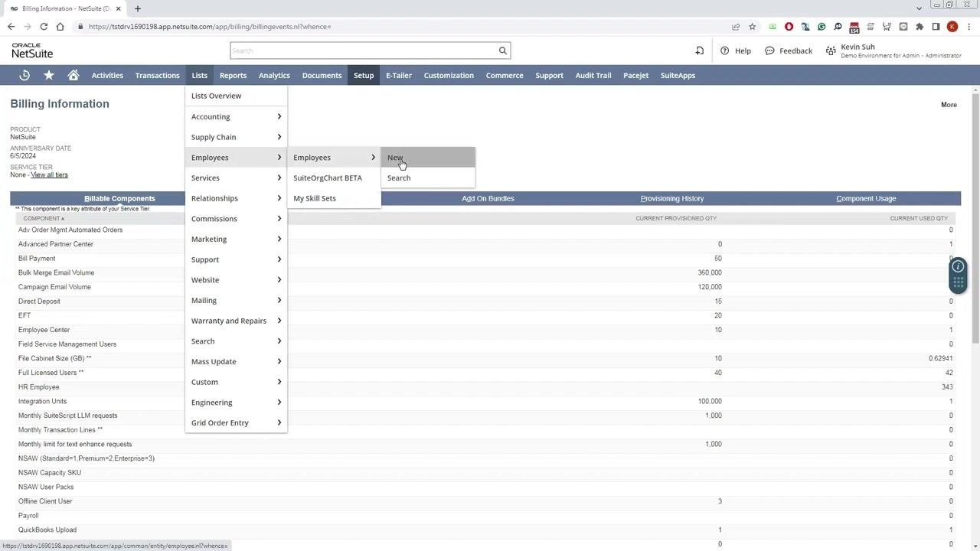Click the role switch icon beside Kevin Suh

(831, 51)
